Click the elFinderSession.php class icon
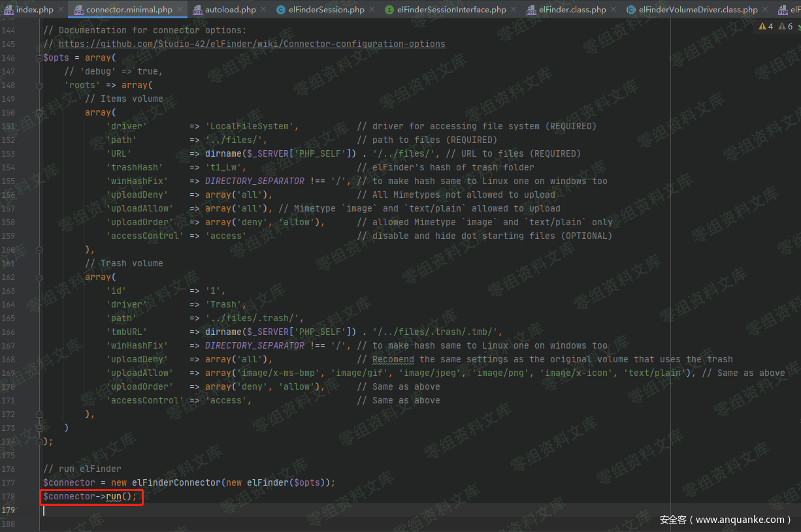 click(x=281, y=10)
